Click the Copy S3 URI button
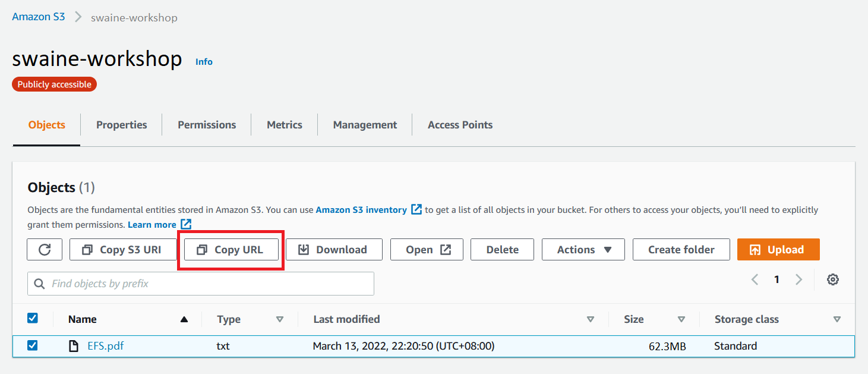The height and width of the screenshot is (374, 868). coord(123,250)
